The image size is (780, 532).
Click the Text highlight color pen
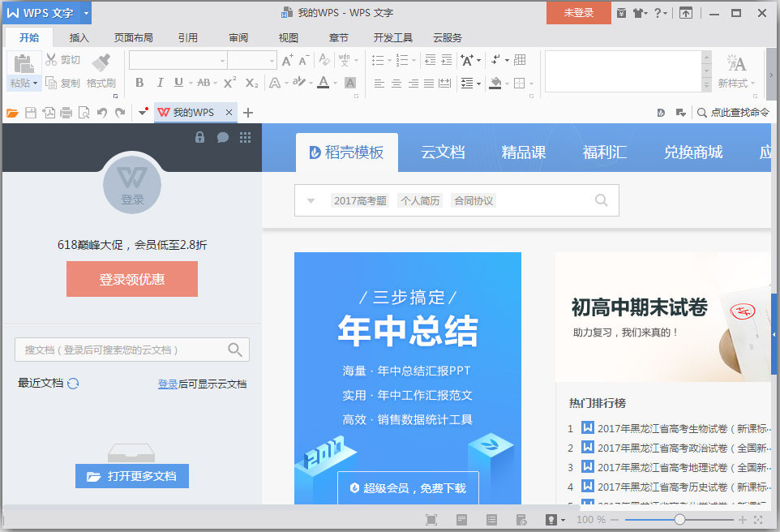point(299,82)
